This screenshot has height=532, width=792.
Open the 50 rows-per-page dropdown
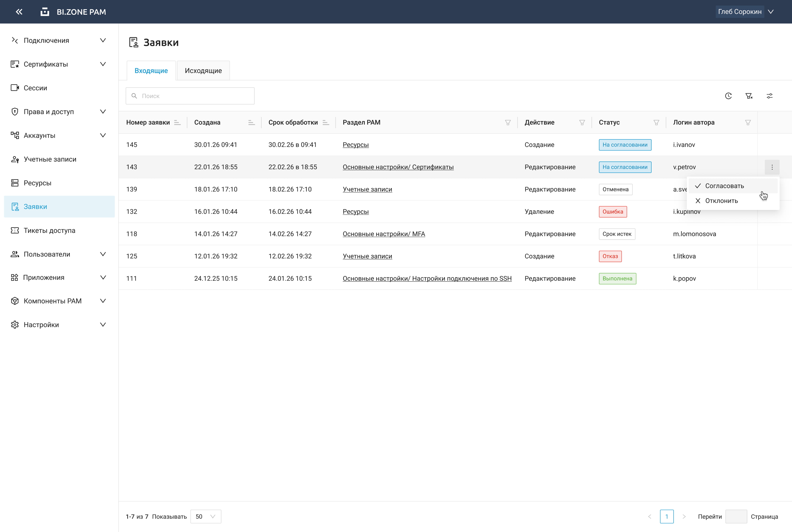click(206, 516)
